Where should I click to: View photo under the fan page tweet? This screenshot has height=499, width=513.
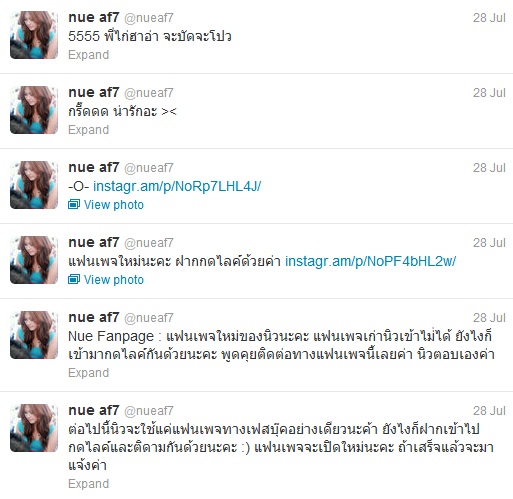click(114, 280)
